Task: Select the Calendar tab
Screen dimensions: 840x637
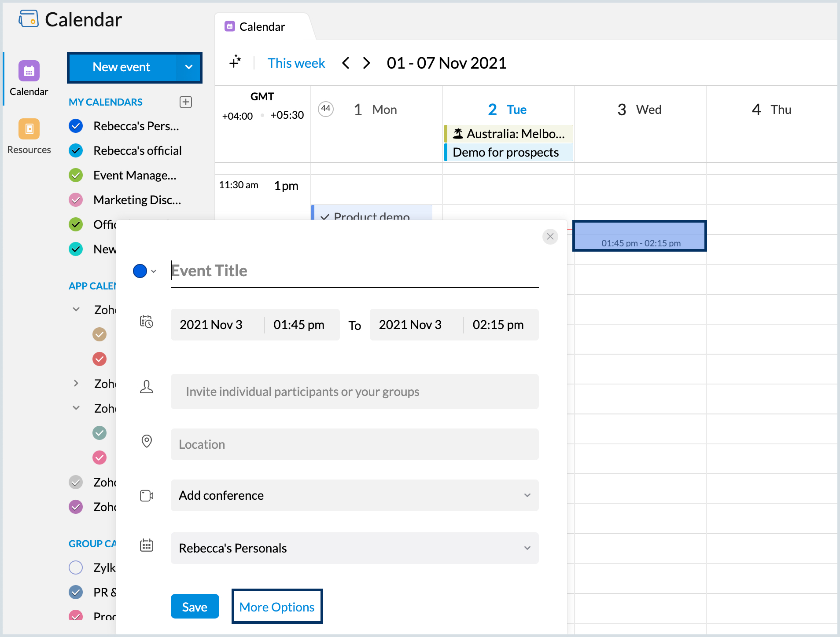Action: pos(262,27)
